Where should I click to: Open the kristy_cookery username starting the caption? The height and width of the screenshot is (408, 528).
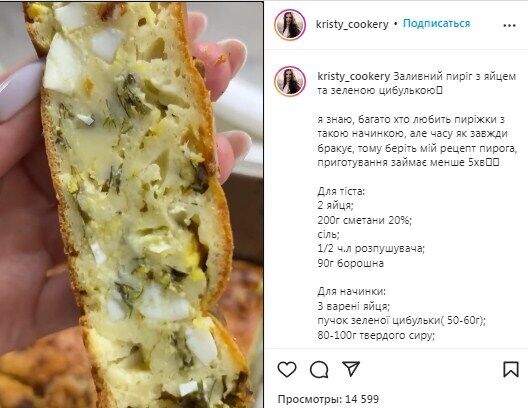click(353, 77)
